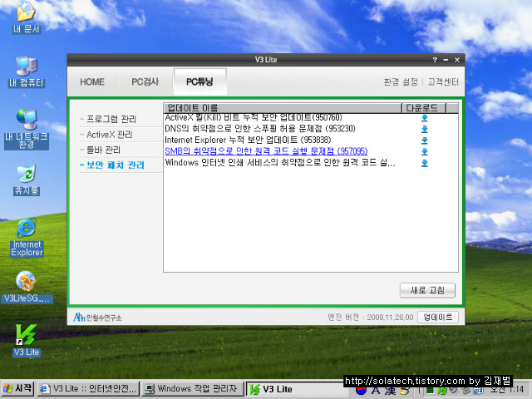This screenshot has height=399, width=532.
Task: Download Internet Explorer cumulative update (953838)
Action: click(x=424, y=140)
